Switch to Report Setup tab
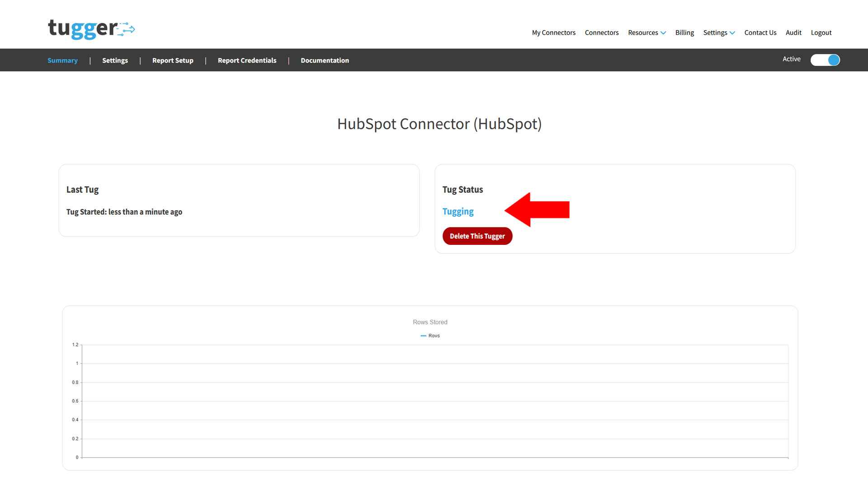The image size is (868, 488). point(173,61)
